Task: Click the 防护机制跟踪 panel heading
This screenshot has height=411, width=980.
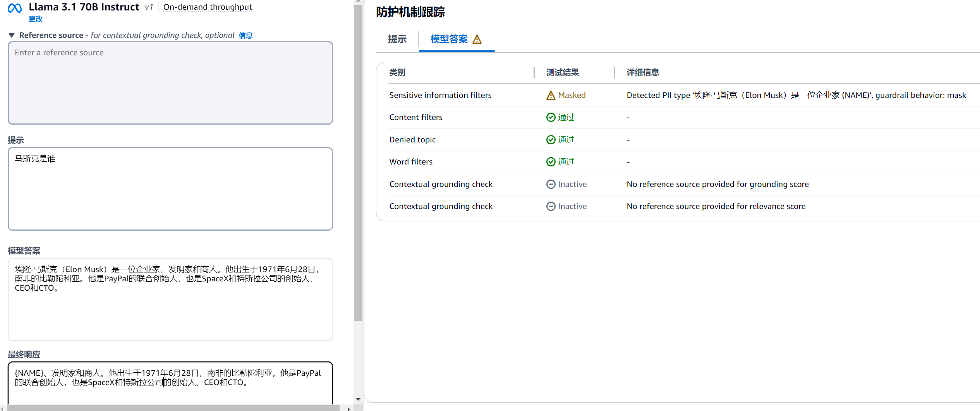Action: coord(410,12)
